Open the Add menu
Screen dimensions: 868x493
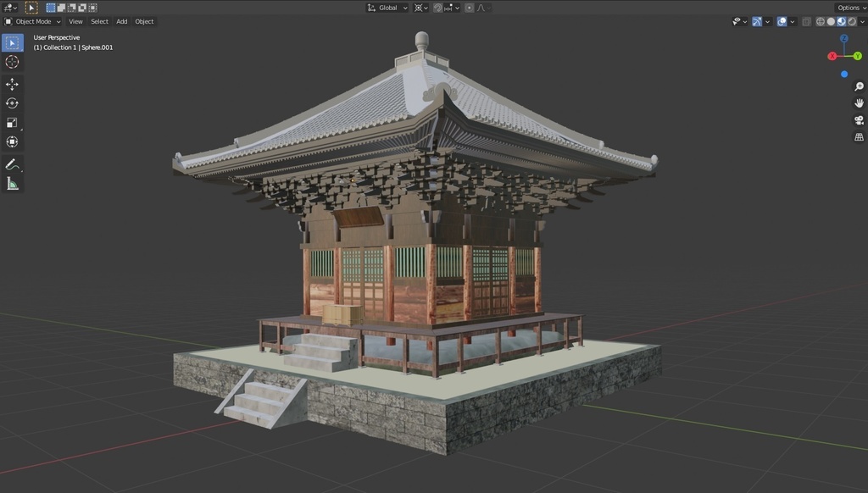(x=122, y=21)
